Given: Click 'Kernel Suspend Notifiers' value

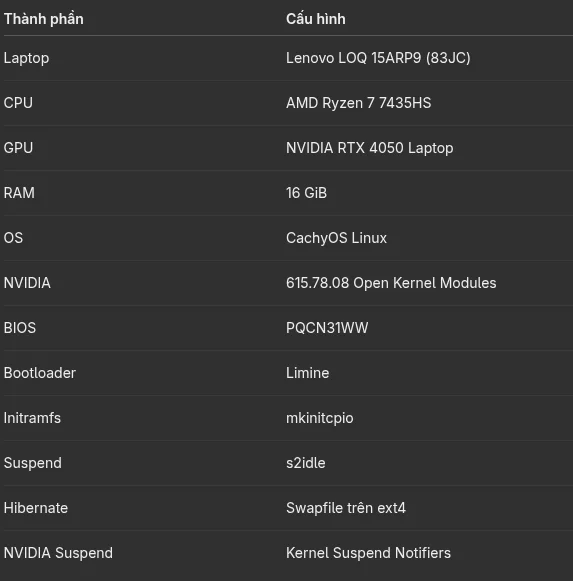Looking at the screenshot, I should pos(368,553).
